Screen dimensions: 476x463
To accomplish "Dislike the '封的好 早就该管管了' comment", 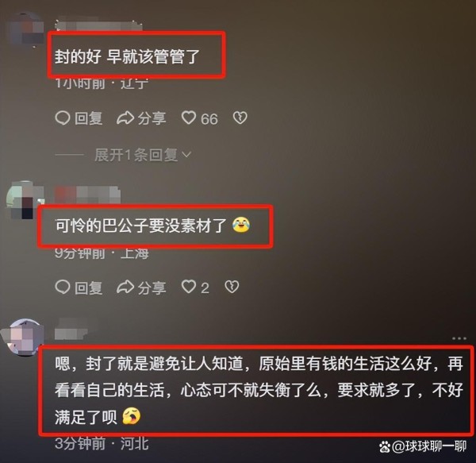I will (x=240, y=118).
